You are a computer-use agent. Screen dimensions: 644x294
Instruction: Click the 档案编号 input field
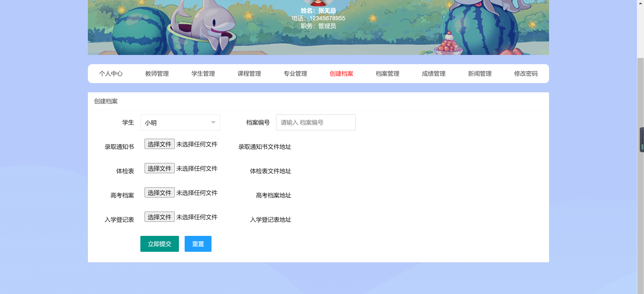(315, 122)
